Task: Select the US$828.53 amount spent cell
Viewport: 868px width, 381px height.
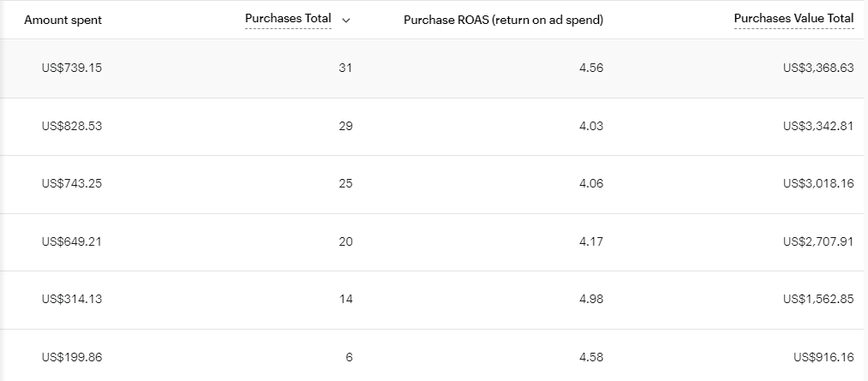Action: 71,126
